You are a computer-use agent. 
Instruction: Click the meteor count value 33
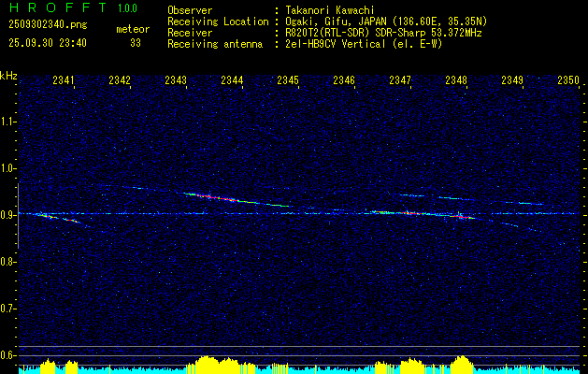click(135, 43)
